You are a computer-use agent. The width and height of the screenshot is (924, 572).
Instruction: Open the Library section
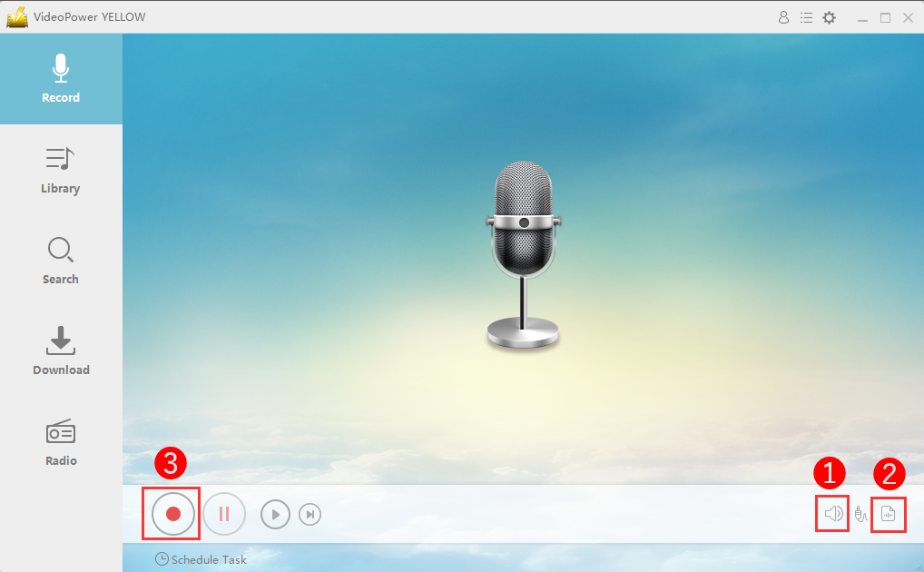click(61, 170)
